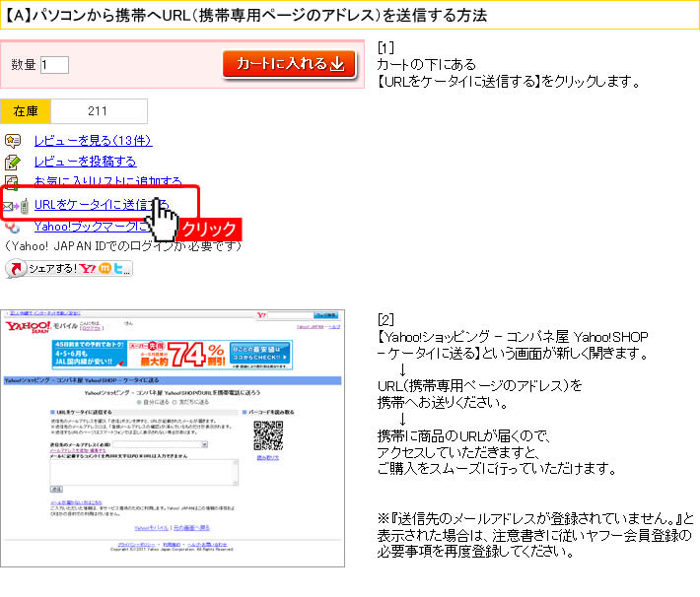The height and width of the screenshot is (597, 700).
Task: Select the 自分に送る radio button
Action: 139,402
